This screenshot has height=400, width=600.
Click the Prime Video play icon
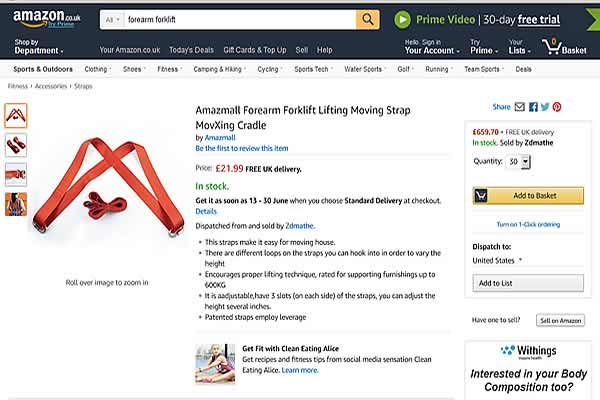(x=402, y=20)
